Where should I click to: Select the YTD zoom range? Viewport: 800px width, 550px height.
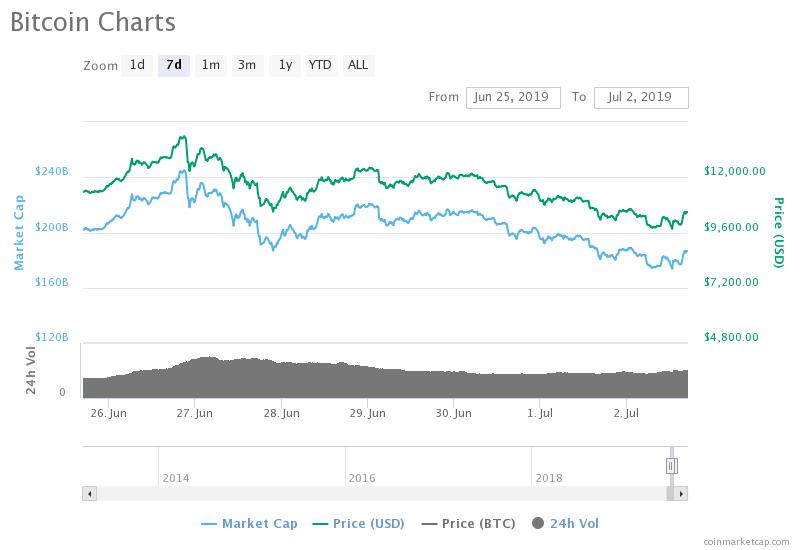(x=321, y=65)
